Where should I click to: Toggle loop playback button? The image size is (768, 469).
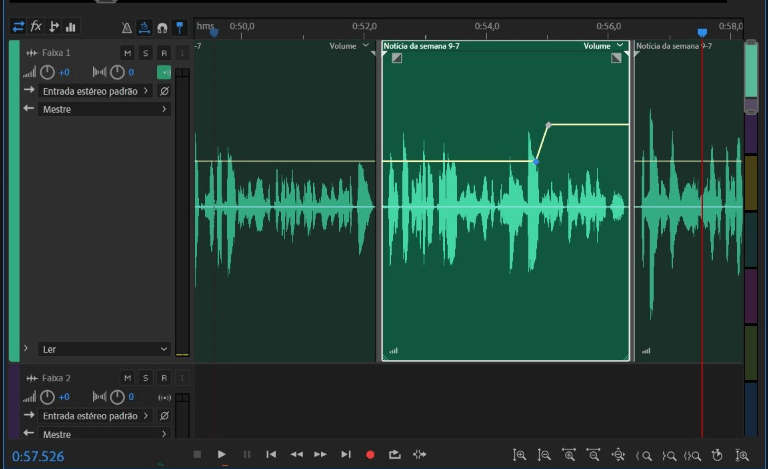click(x=395, y=454)
